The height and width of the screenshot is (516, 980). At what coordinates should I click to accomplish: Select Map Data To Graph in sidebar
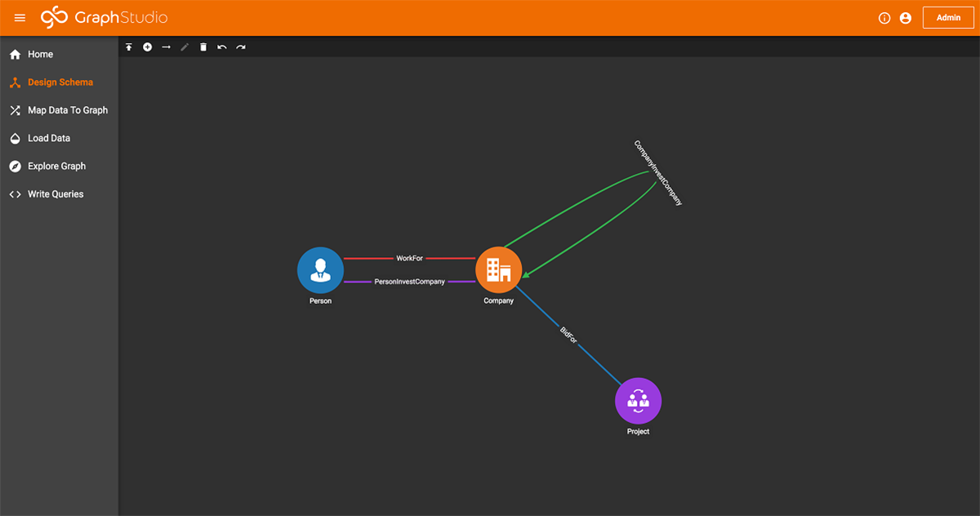click(x=67, y=110)
